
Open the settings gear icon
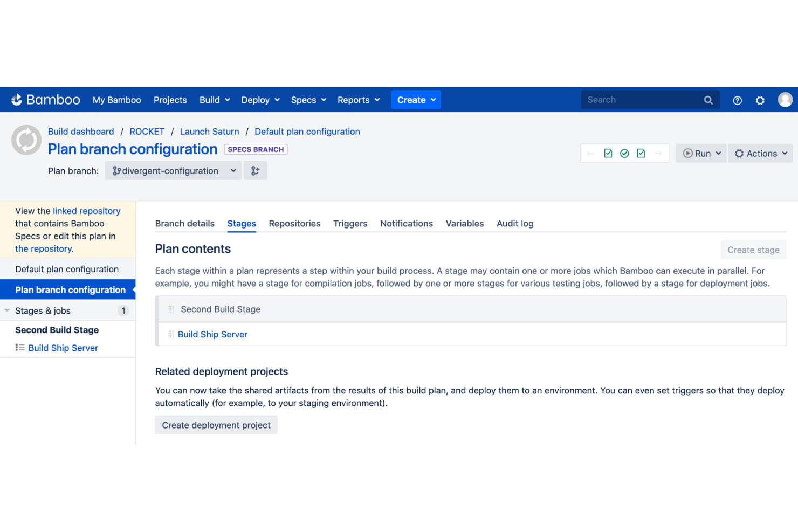point(760,100)
